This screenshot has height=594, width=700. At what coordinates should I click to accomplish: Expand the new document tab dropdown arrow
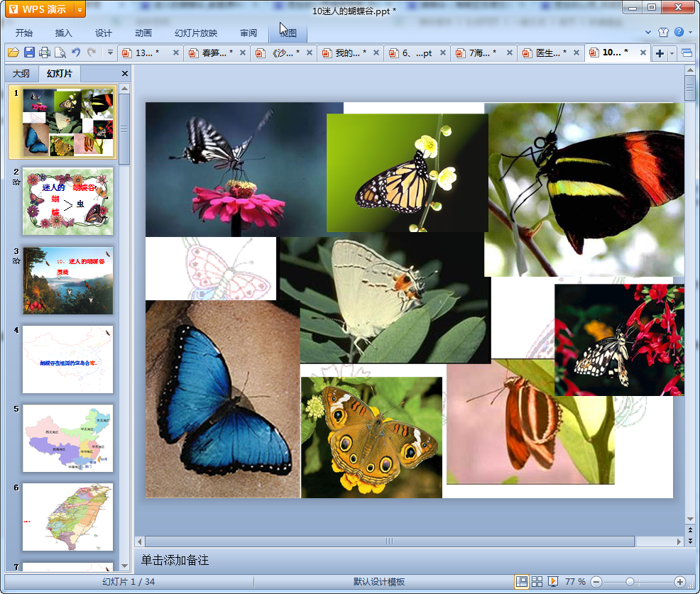672,54
